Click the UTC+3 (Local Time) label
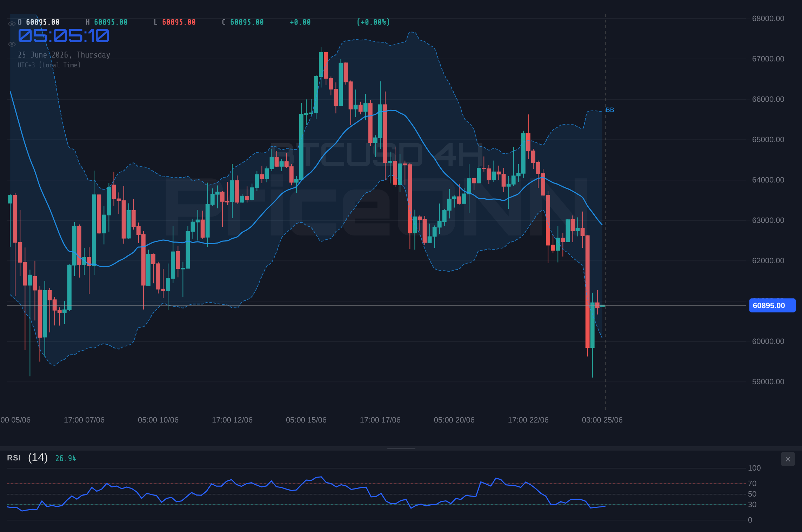The height and width of the screenshot is (532, 802). (x=49, y=65)
